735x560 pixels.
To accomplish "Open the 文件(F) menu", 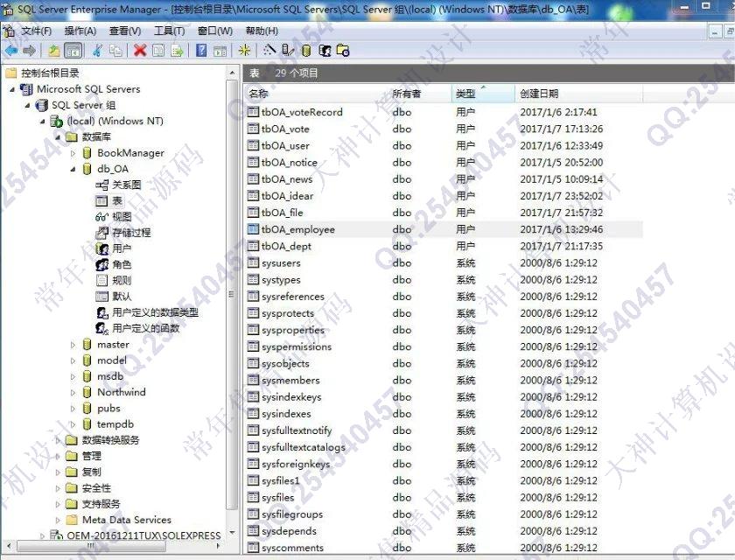I will (37, 31).
